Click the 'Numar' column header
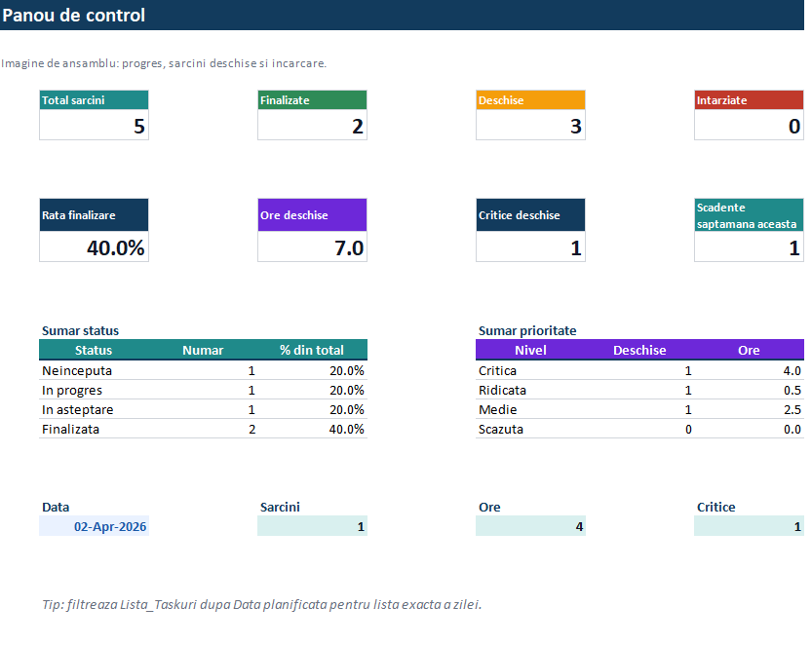 203,350
